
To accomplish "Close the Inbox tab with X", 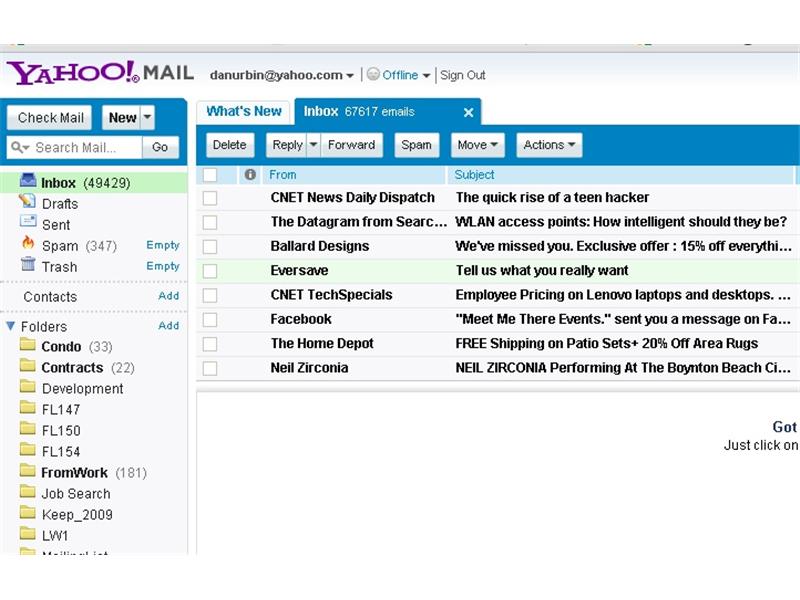I will coord(468,112).
